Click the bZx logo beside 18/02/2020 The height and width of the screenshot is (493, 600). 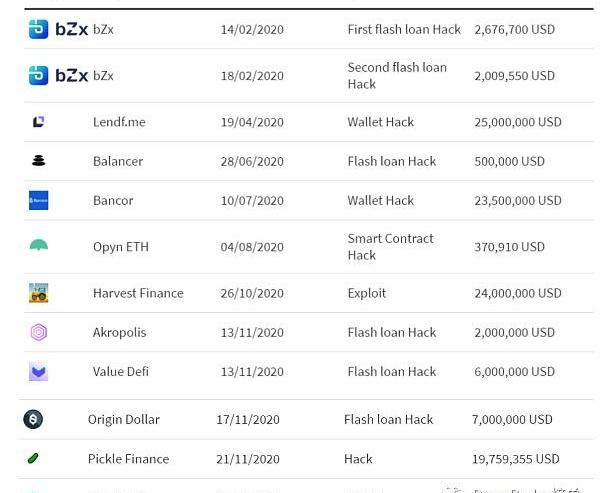point(58,75)
